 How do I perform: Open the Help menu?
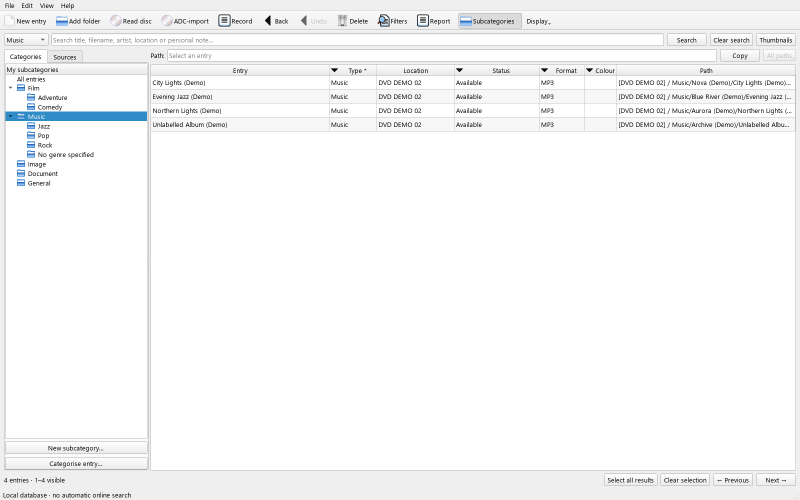click(x=67, y=6)
